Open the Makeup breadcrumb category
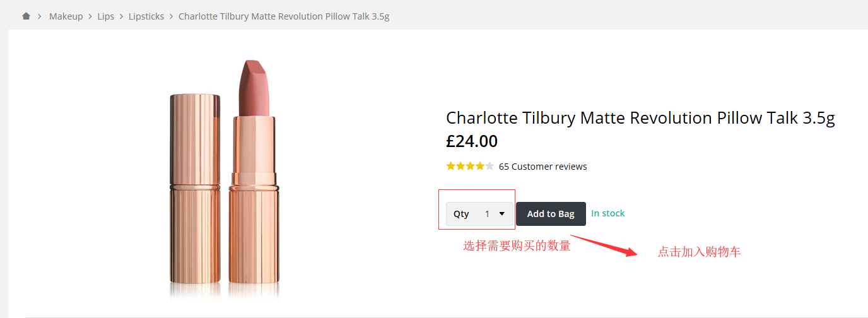The width and height of the screenshot is (868, 318). tap(66, 16)
